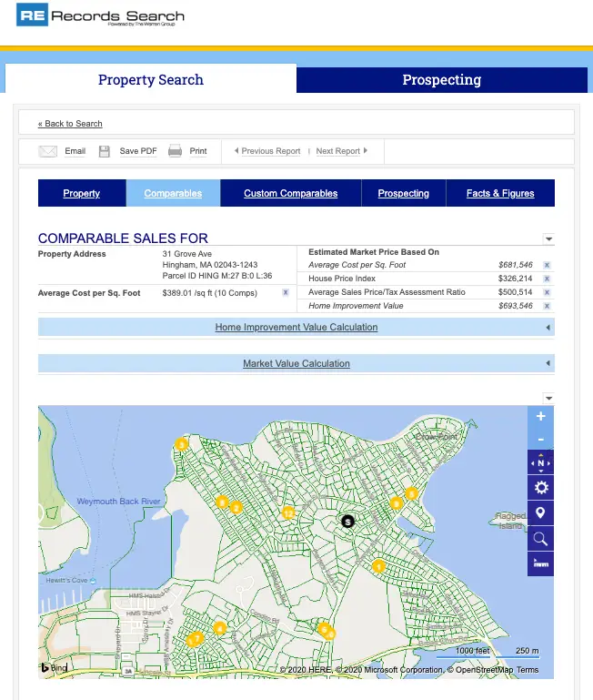Viewport: 593px width, 700px height.
Task: Select the black subject property map marker
Action: (347, 522)
